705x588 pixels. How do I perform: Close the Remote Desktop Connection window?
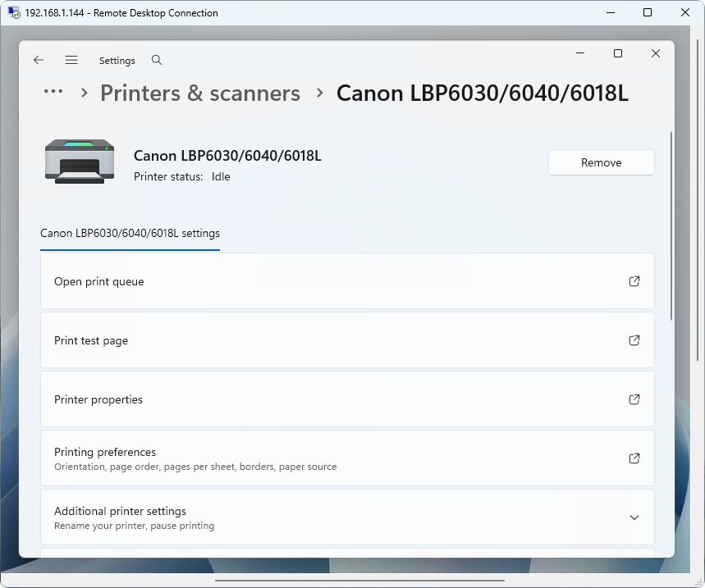[x=685, y=12]
